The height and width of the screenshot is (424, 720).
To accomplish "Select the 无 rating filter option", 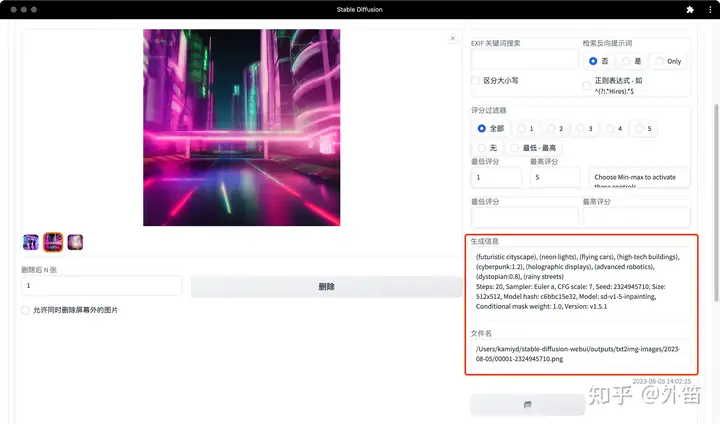I will (487, 148).
